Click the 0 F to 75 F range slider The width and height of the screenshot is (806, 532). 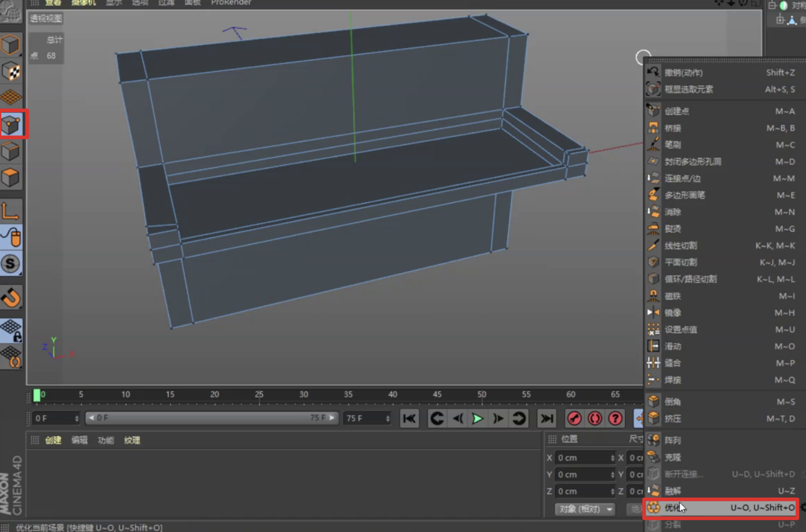click(x=212, y=418)
